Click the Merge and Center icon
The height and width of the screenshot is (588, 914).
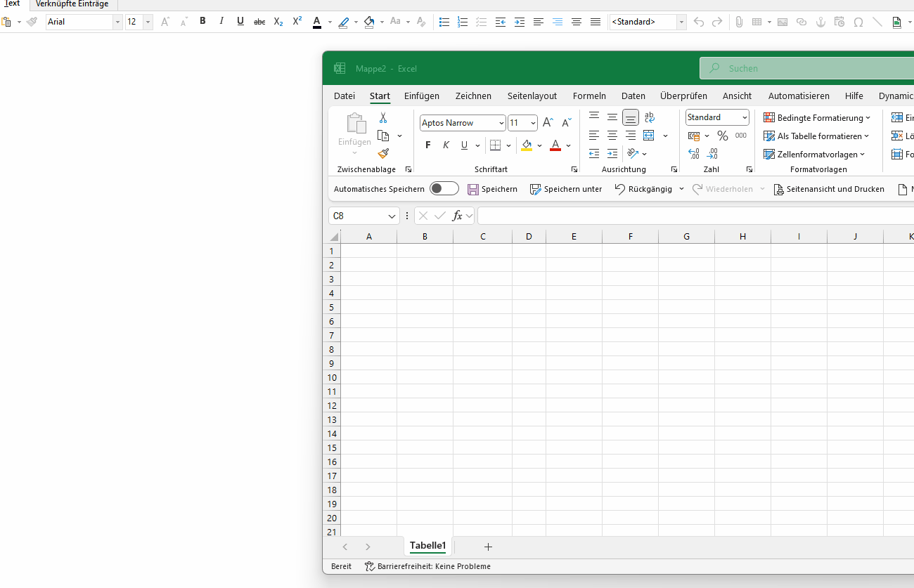[649, 136]
